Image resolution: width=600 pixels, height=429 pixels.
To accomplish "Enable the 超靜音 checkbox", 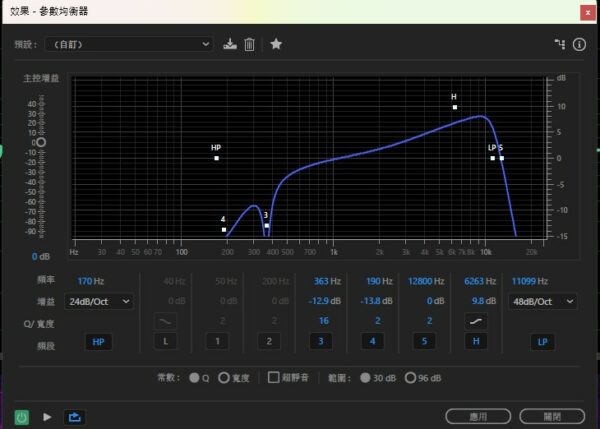I will click(x=273, y=378).
